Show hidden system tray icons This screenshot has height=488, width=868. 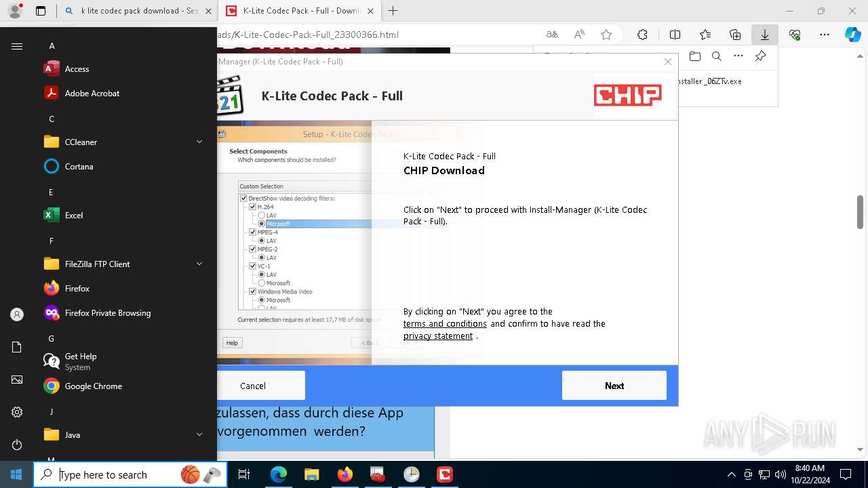tap(731, 474)
